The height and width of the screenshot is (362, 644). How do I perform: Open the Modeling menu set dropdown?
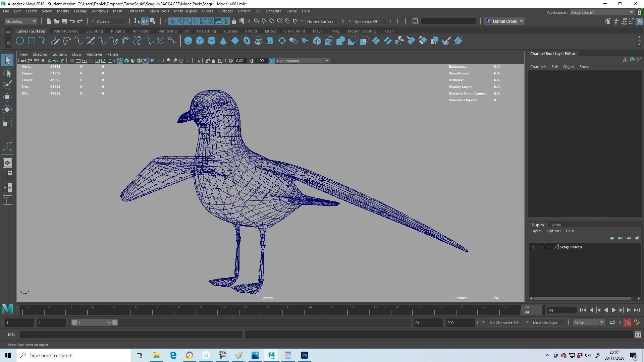click(x=20, y=21)
